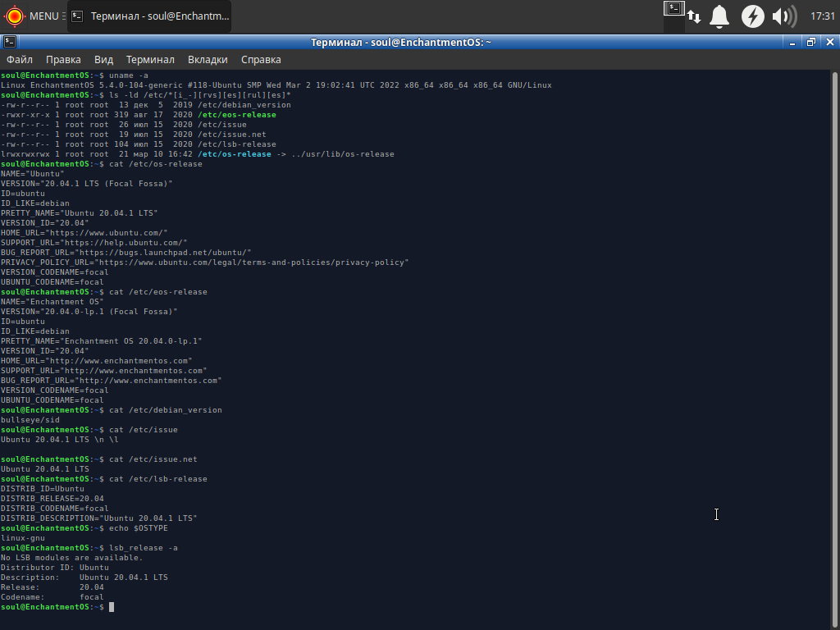This screenshot has width=840, height=630.
Task: Click the volume speaker icon
Action: (x=784, y=16)
